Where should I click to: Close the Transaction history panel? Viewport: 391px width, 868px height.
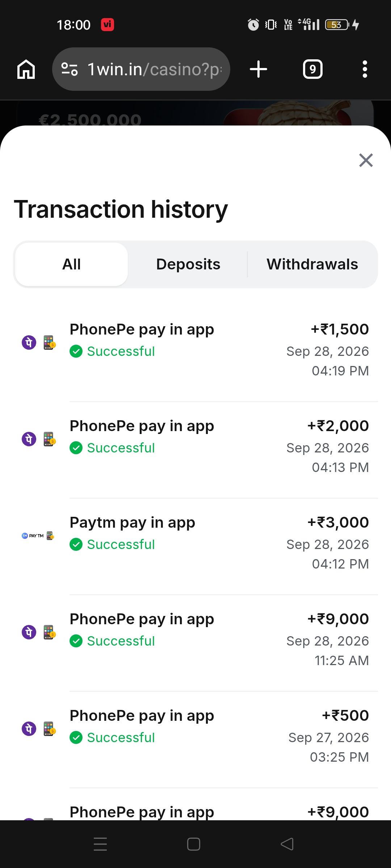366,160
